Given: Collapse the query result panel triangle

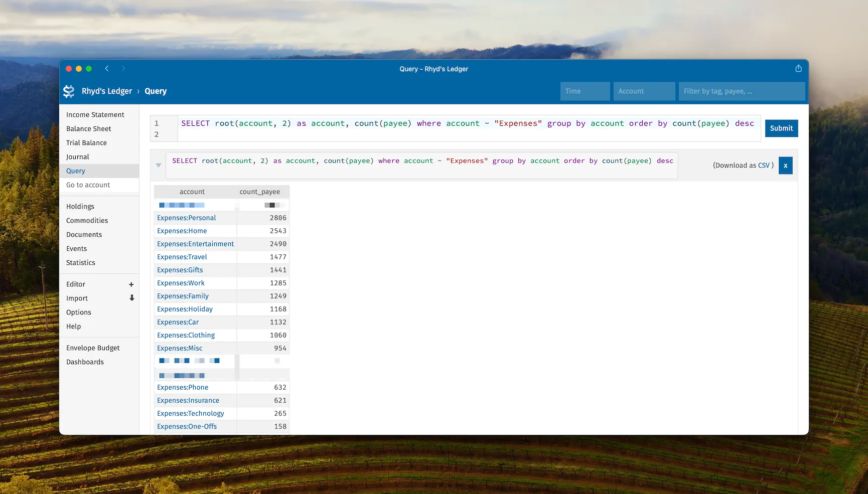Looking at the screenshot, I should click(x=159, y=165).
